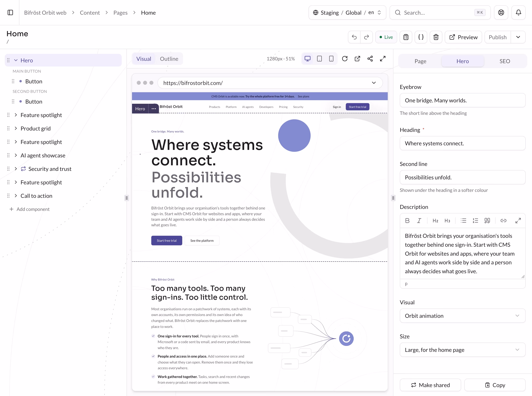The width and height of the screenshot is (532, 396).
Task: Share the preview link
Action: pos(370,59)
